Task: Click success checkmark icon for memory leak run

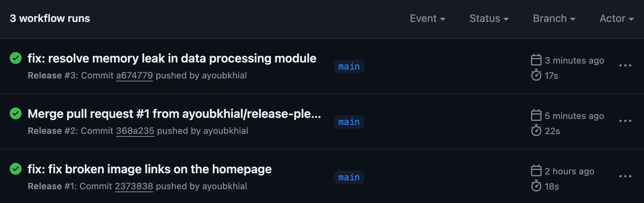Action: (x=16, y=58)
